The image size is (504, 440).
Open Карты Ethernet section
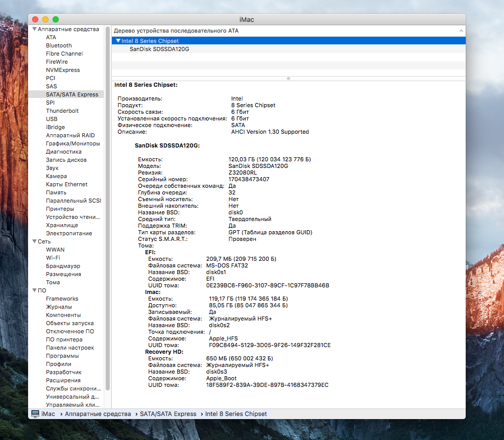pyautogui.click(x=66, y=184)
